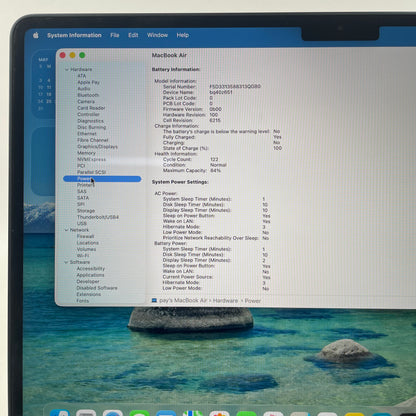Open the Edit menu
The width and height of the screenshot is (416, 416).
(133, 35)
